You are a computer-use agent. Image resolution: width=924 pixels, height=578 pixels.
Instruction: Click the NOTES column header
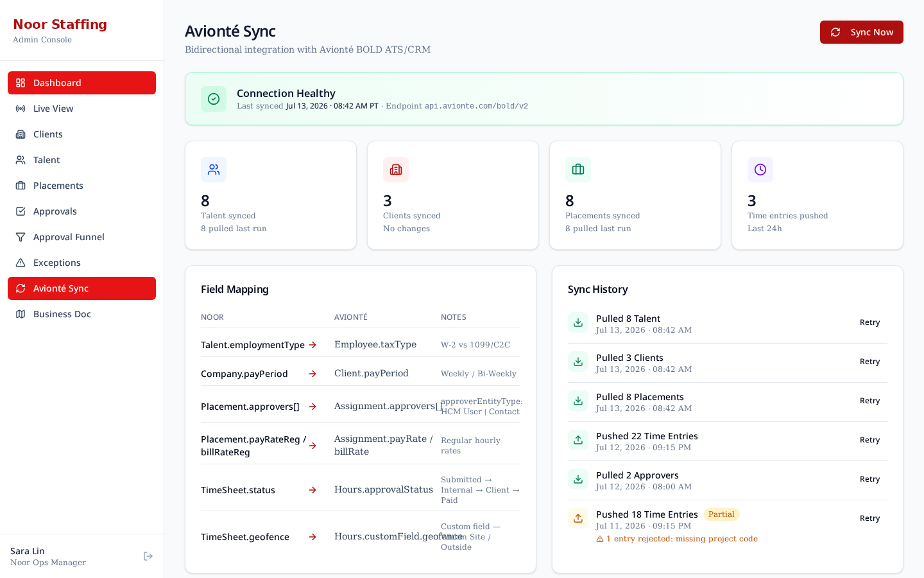454,317
